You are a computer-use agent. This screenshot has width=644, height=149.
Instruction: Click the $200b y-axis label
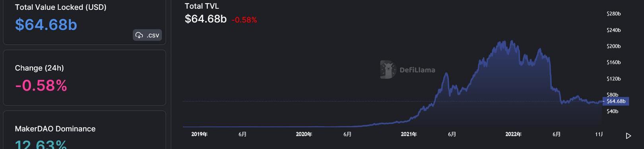click(x=614, y=46)
